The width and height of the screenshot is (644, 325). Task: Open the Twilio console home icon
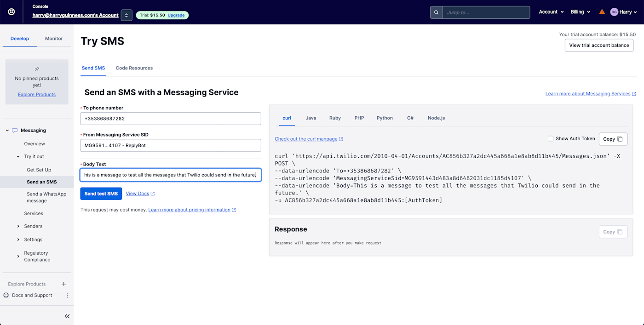click(x=11, y=12)
